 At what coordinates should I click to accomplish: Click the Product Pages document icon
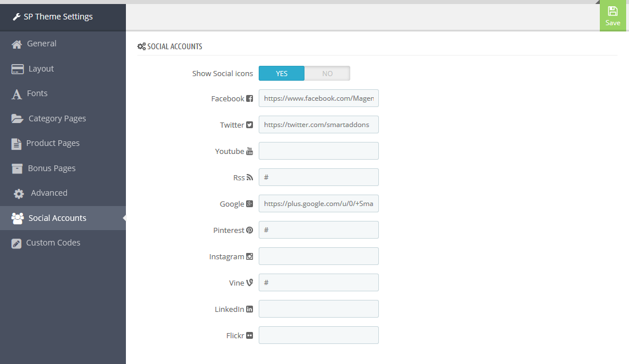point(17,144)
